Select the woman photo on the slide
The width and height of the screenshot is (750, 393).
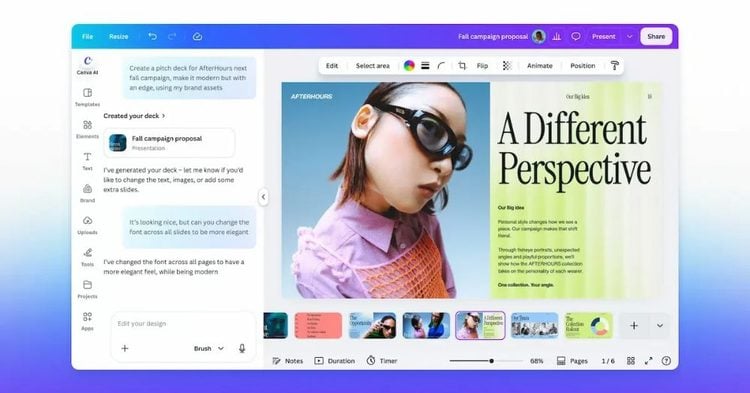(386, 190)
